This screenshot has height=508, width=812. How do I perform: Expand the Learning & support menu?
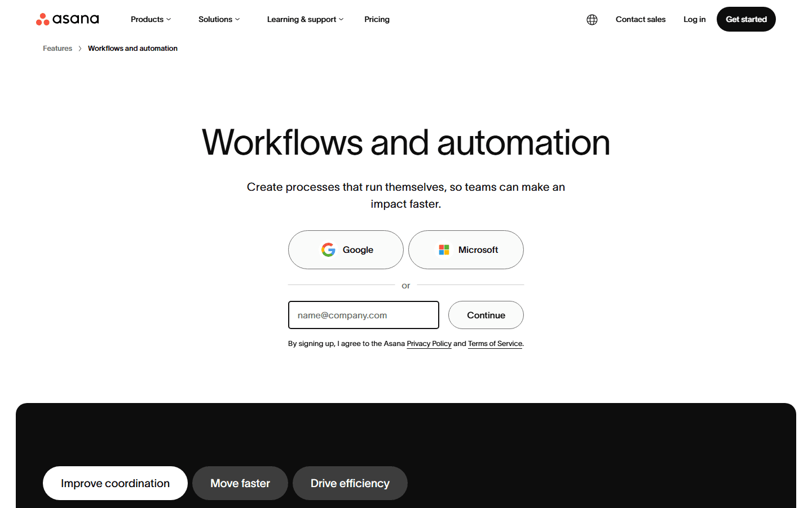point(305,19)
